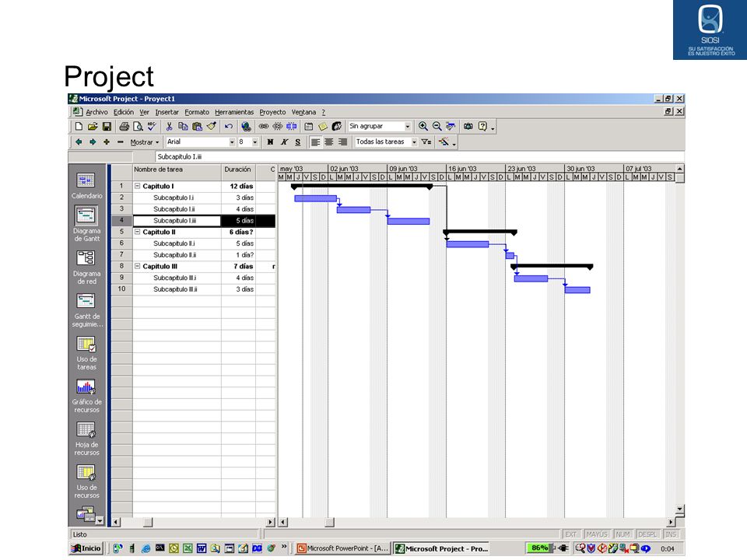Select the Subcapitulo II.i blue Gantt bar
This screenshot has height=560, width=747.
468,244
